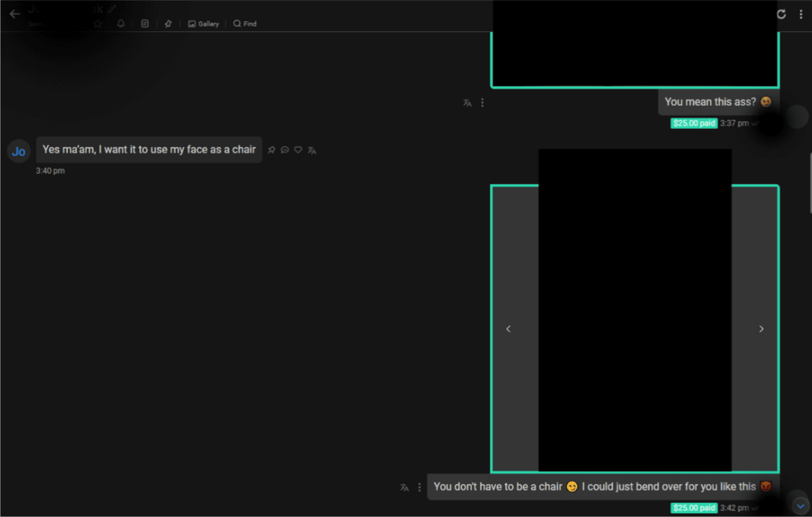Search this chat using the Find icon

point(244,24)
